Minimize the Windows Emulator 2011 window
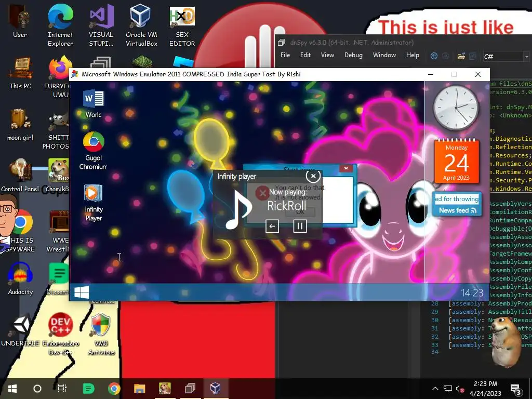 [x=431, y=74]
